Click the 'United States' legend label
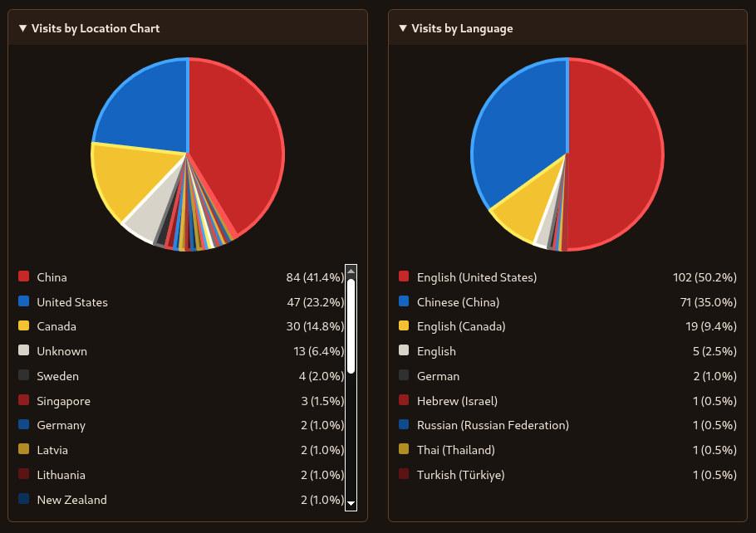756x533 pixels. 72,302
